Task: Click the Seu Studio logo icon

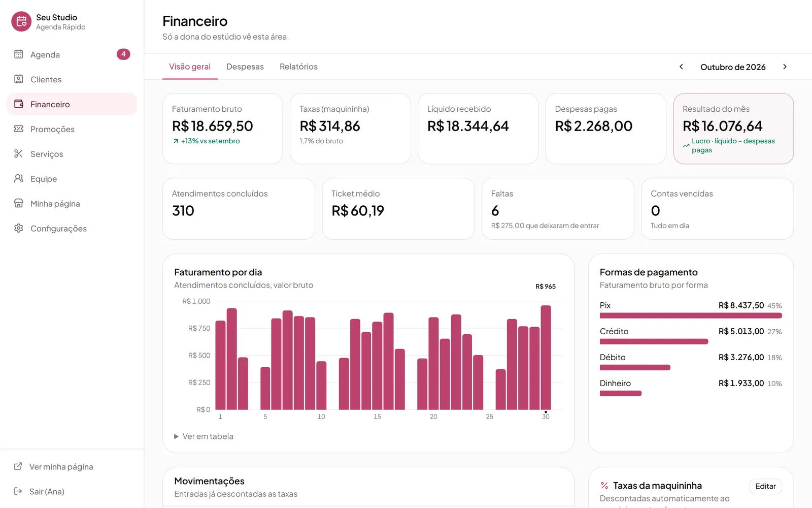Action: tap(21, 21)
